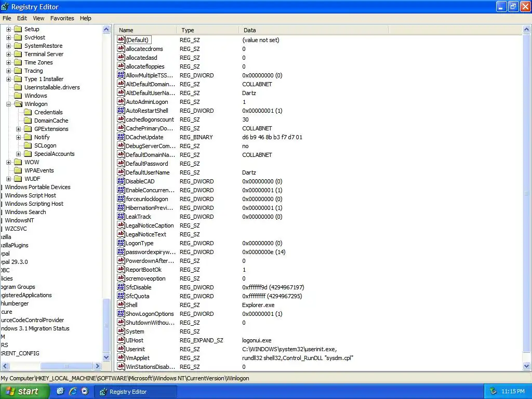Viewport: 532px width, 399px height.
Task: Click the Show Desktop Quick Launch icon
Action: click(x=60, y=391)
